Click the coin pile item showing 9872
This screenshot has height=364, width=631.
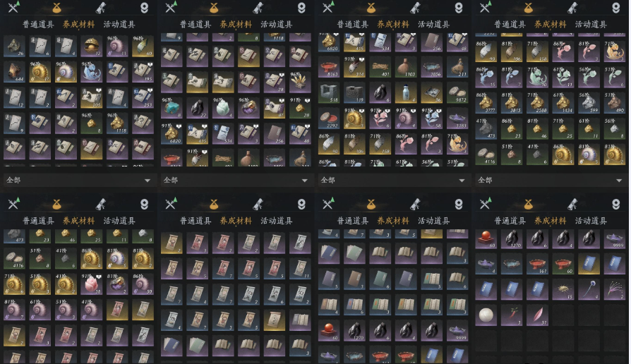click(457, 92)
